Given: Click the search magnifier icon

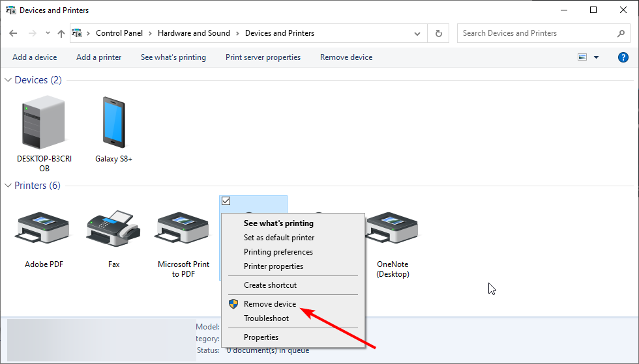Looking at the screenshot, I should 621,33.
